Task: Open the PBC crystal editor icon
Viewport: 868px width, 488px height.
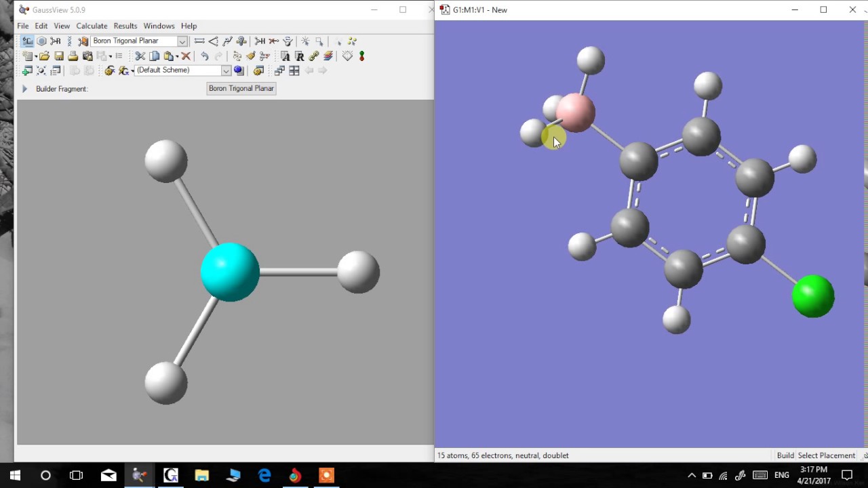Action: pyautogui.click(x=346, y=56)
